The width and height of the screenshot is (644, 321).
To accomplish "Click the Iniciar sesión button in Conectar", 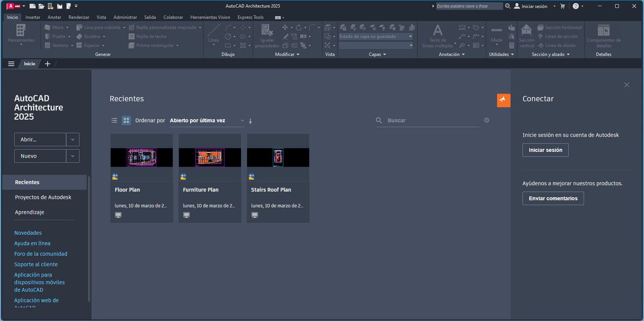I will 545,150.
